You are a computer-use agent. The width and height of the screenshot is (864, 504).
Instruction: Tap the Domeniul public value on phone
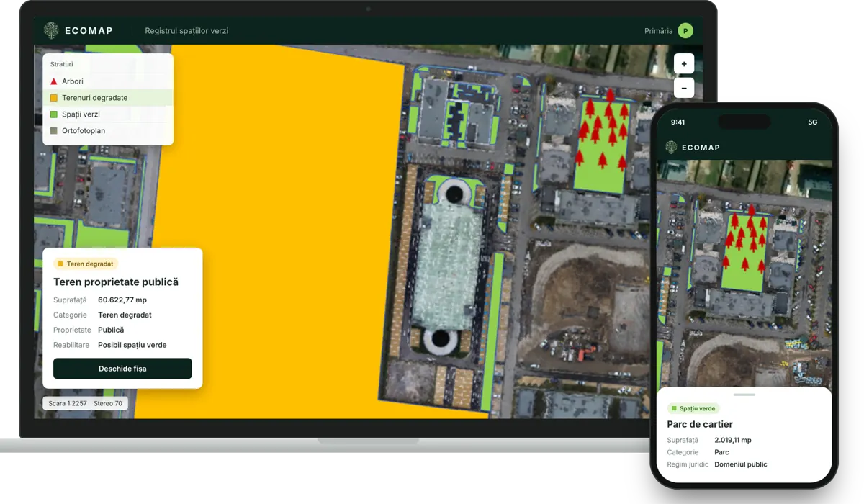coord(741,464)
